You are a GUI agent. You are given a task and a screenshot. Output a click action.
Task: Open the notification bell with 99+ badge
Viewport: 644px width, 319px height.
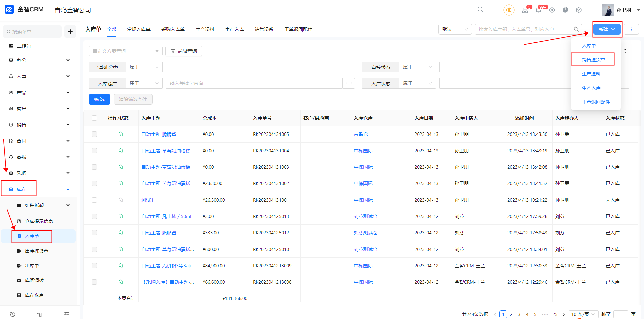click(539, 10)
